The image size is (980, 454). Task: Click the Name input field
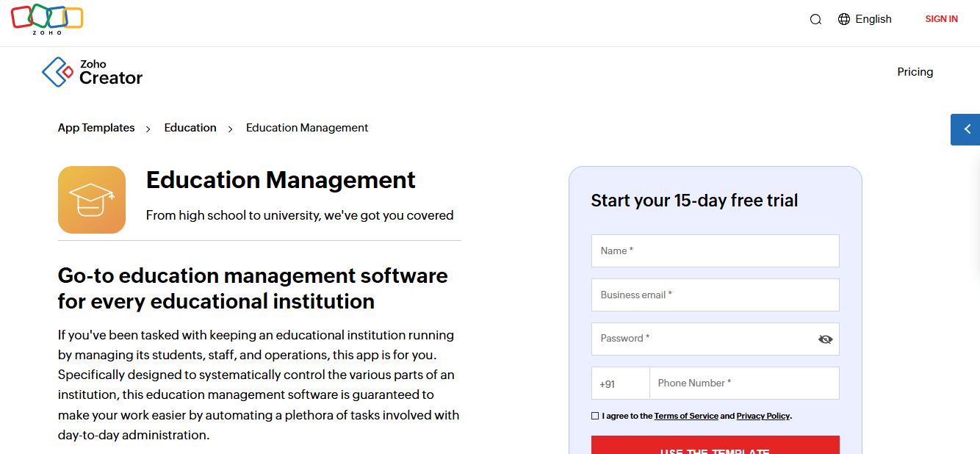pos(715,251)
